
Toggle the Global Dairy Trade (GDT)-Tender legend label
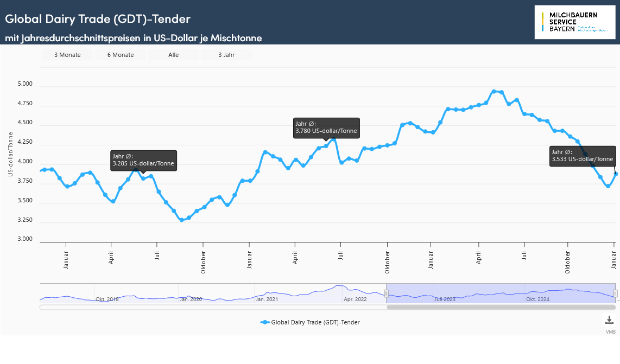pyautogui.click(x=315, y=322)
